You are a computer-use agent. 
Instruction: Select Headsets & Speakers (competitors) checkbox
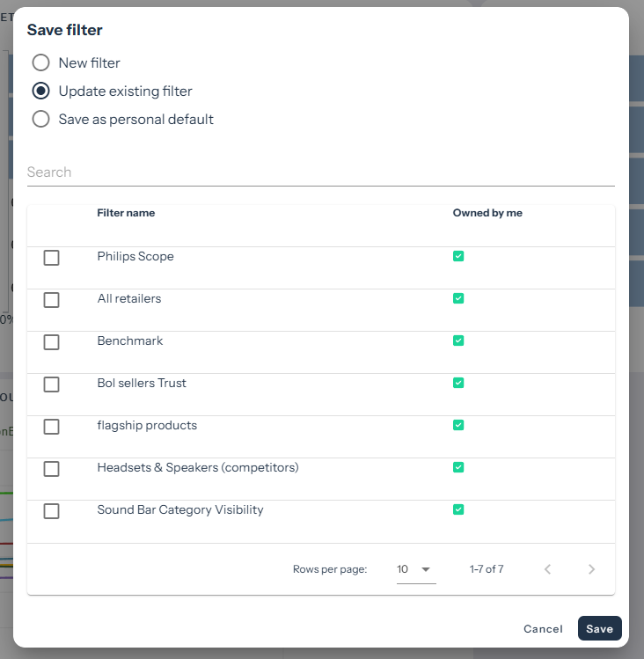pyautogui.click(x=52, y=469)
